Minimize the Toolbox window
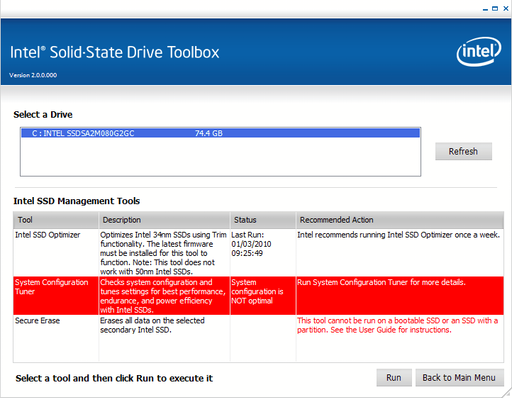The image size is (512, 398). click(485, 9)
